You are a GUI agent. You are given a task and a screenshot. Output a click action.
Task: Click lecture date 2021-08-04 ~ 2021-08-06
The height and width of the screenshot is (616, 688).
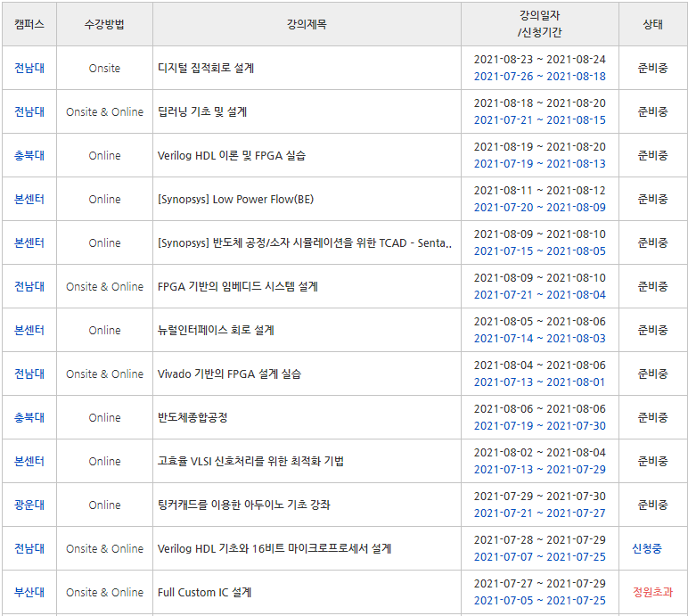540,365
